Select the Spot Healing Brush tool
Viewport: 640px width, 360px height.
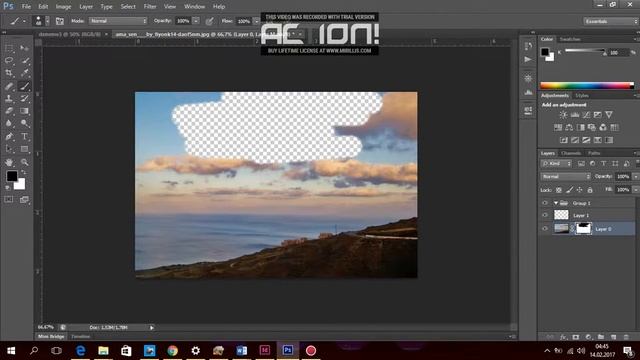tap(9, 86)
